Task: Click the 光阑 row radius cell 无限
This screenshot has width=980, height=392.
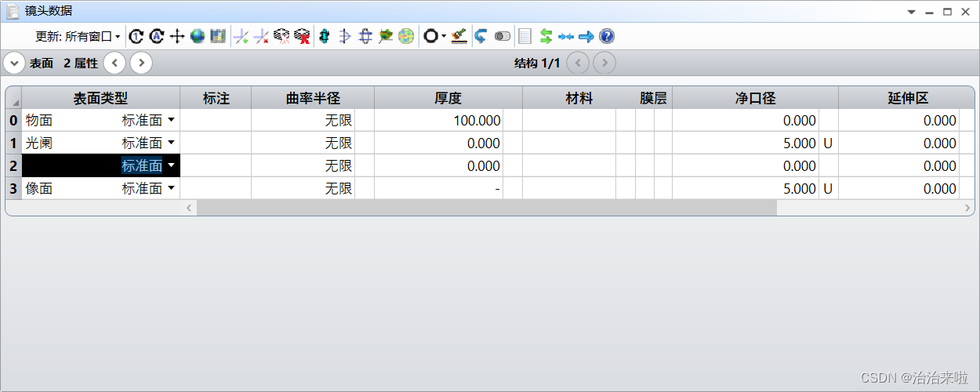Action: coord(303,143)
